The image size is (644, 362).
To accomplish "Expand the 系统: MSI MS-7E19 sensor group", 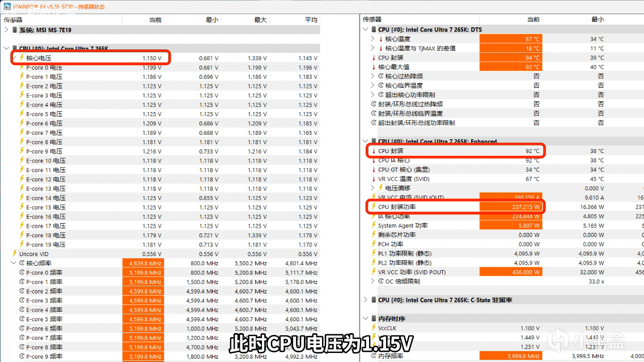I will [6, 30].
